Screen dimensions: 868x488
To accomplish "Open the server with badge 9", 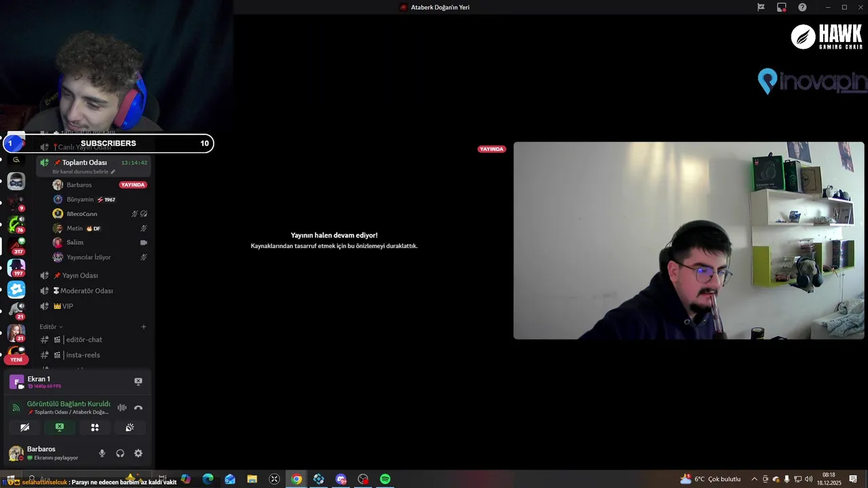I will 16,202.
